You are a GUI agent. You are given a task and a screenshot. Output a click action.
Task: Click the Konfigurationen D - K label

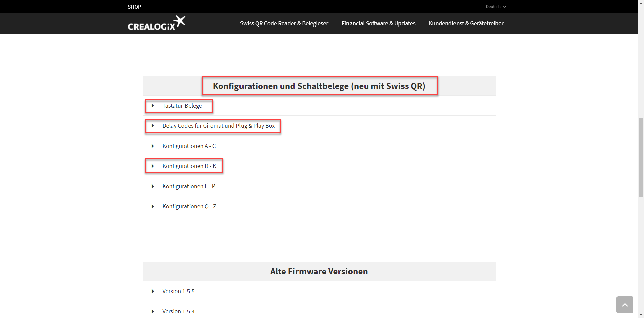tap(189, 166)
